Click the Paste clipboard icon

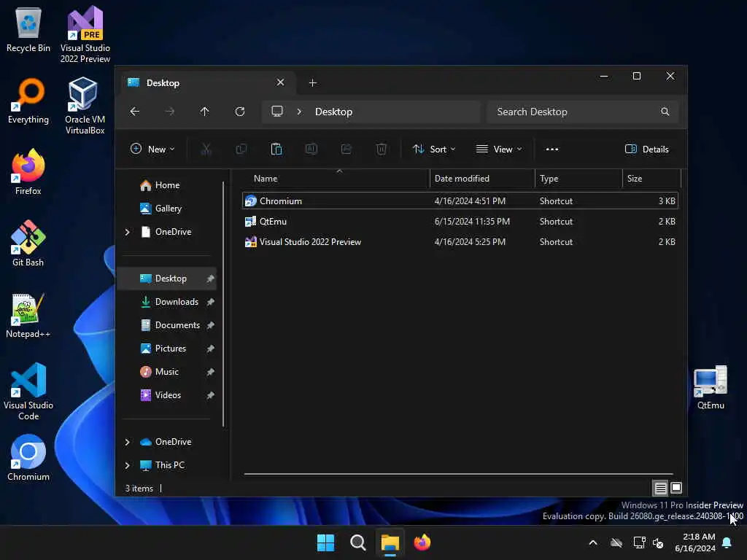tap(276, 149)
